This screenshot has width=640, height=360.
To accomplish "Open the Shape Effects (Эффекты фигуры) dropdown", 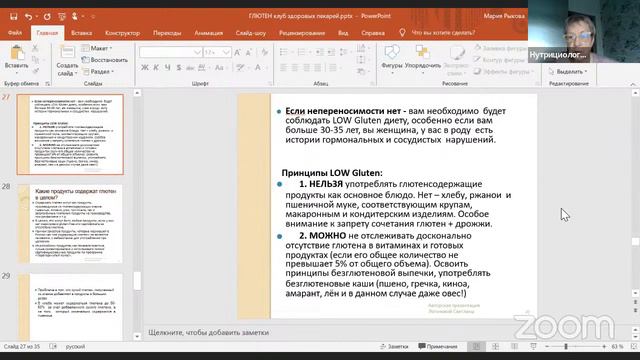I will [x=504, y=71].
